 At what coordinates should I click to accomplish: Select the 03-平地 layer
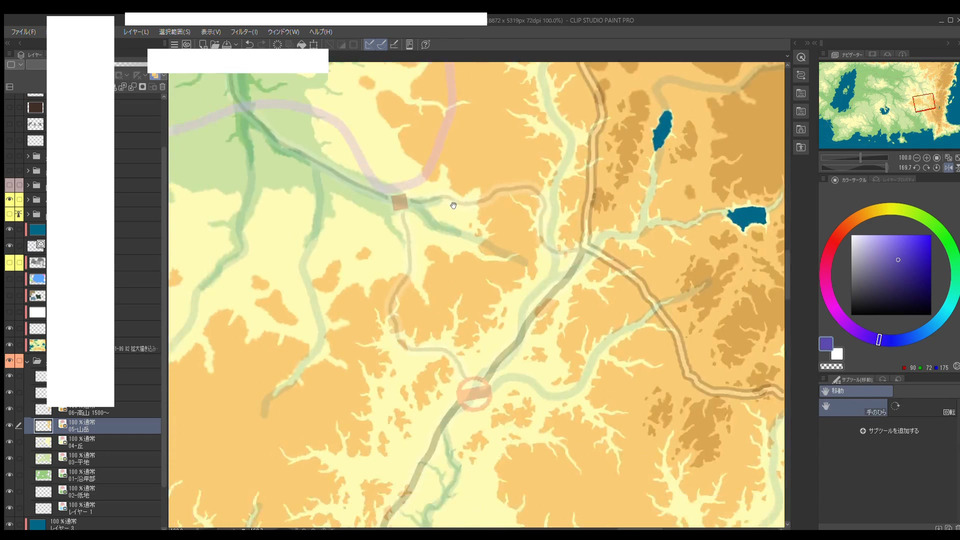[x=98, y=459]
